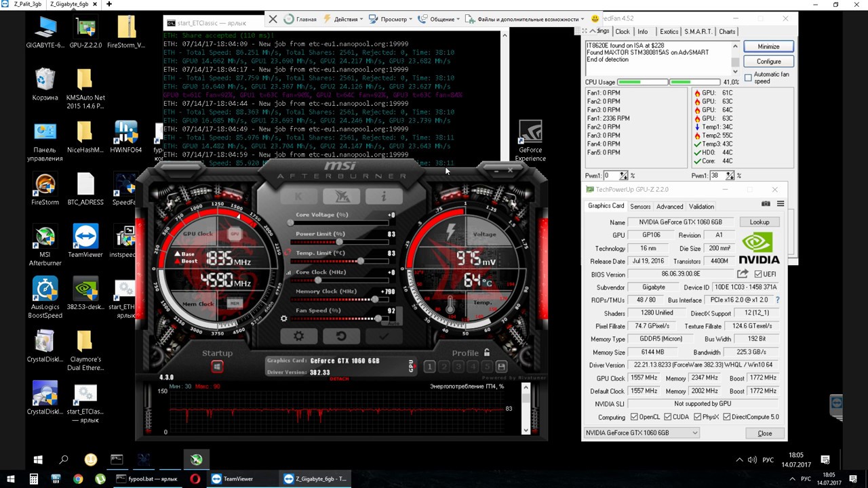Open TeamViewer Главная menu
This screenshot has height=488, width=868.
pyautogui.click(x=300, y=19)
